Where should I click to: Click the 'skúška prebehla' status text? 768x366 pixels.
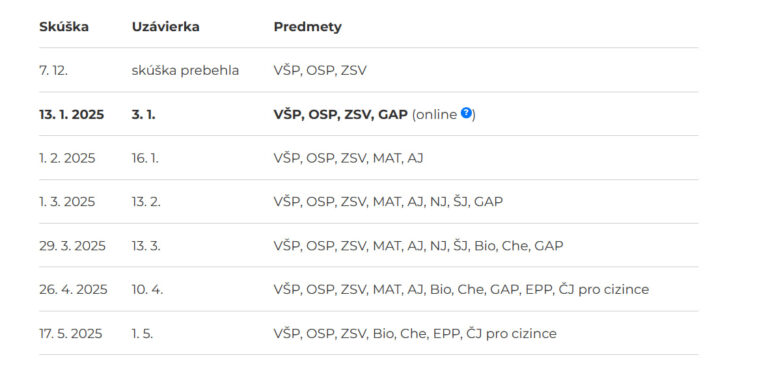point(185,71)
